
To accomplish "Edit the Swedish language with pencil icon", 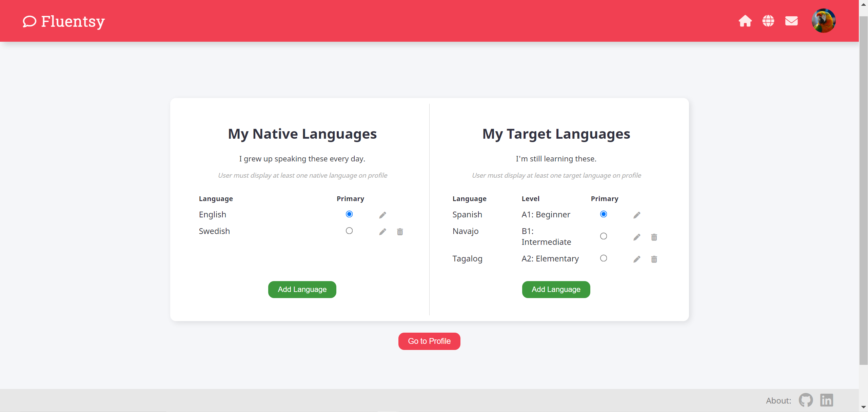I will (x=382, y=232).
